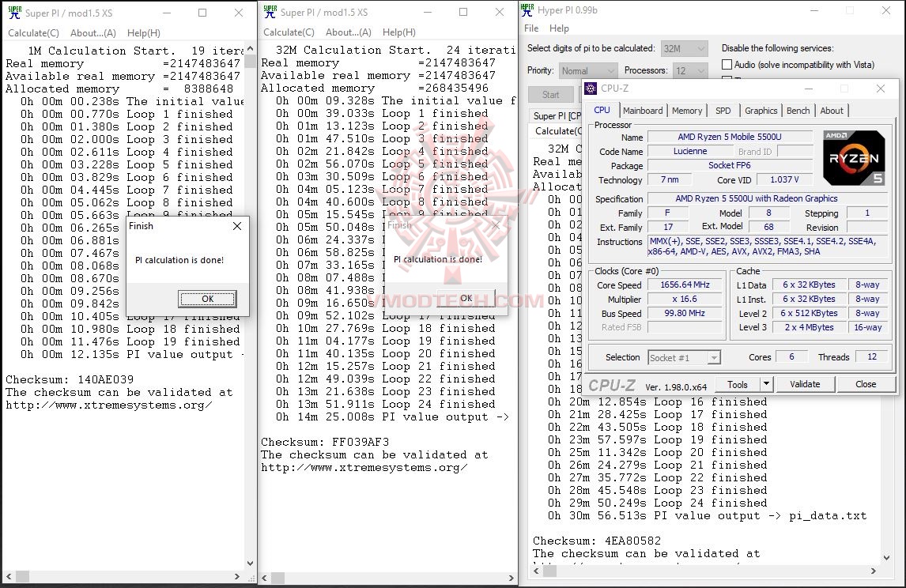Click the Super PI icon in the 1M window title
This screenshot has width=906, height=588.
tap(14, 12)
